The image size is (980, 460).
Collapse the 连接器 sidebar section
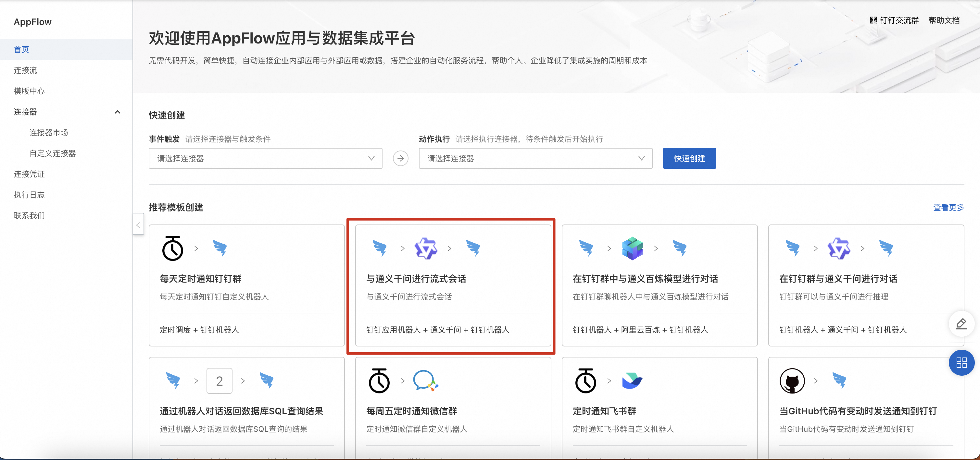click(x=118, y=112)
